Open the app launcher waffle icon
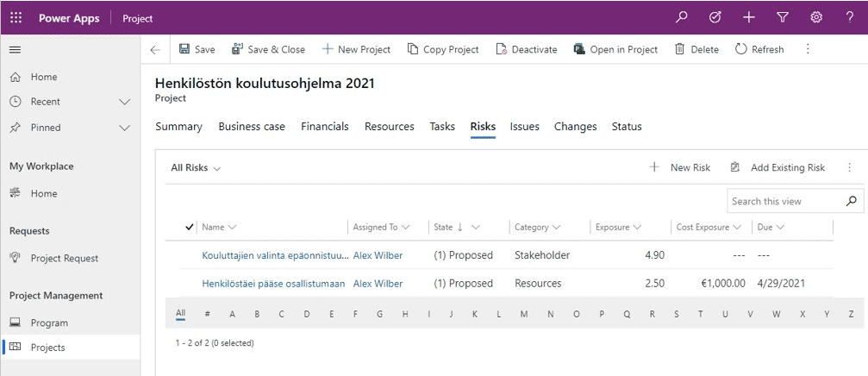 coord(16,17)
